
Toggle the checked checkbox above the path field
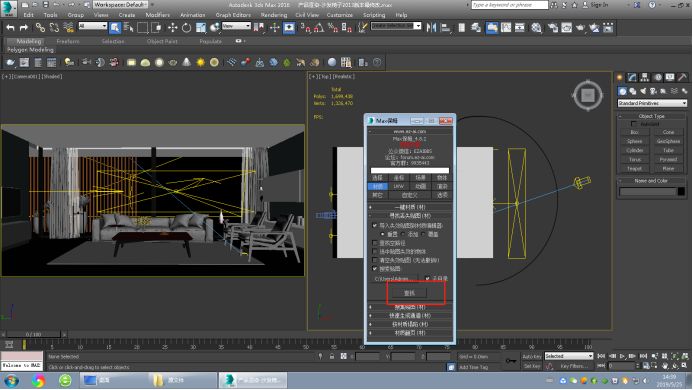tap(375, 268)
